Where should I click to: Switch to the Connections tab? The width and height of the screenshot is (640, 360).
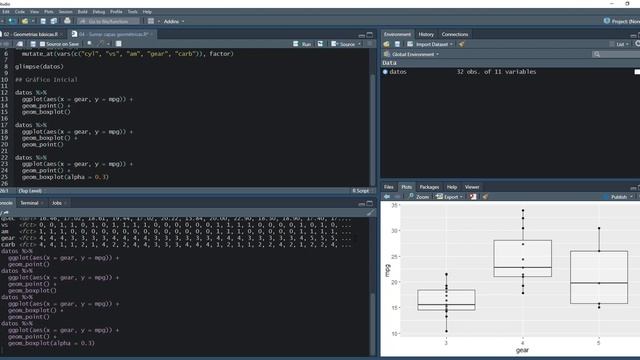click(455, 34)
